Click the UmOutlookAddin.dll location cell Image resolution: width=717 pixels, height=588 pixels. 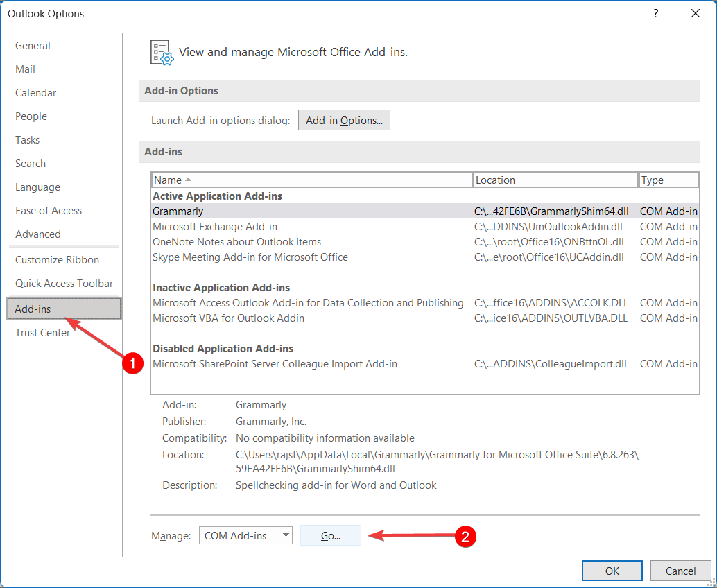tap(548, 227)
